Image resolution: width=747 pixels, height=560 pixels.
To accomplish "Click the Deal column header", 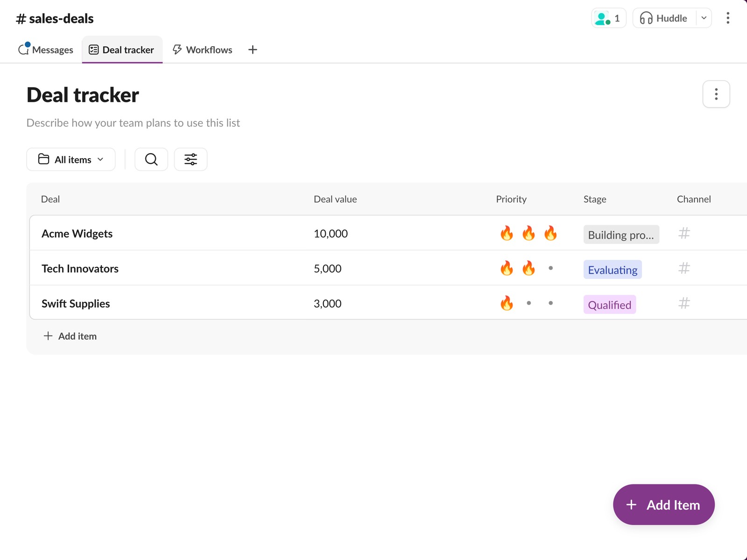I will click(50, 199).
